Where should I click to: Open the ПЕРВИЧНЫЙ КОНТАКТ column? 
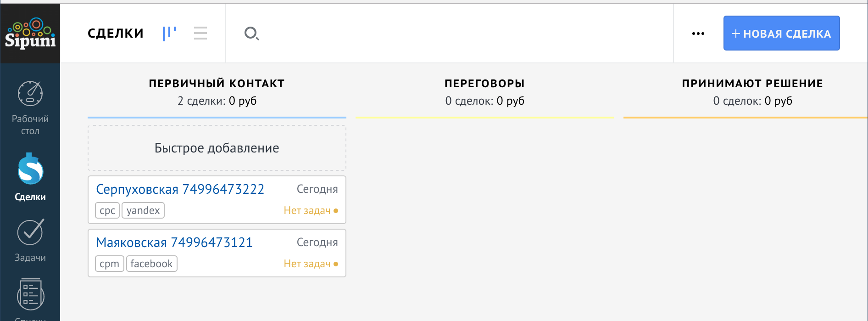(x=216, y=83)
